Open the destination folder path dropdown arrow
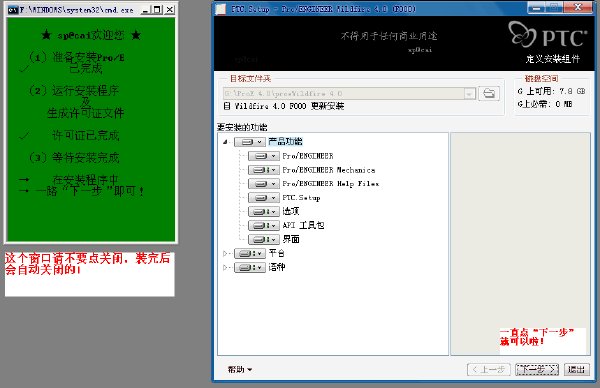The width and height of the screenshot is (600, 388). pos(469,94)
